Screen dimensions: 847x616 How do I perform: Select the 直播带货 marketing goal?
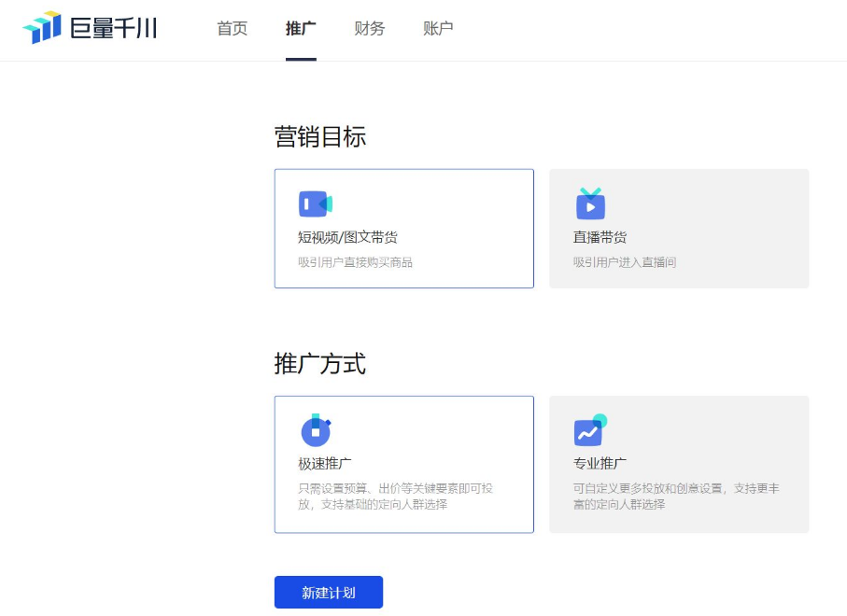(x=679, y=228)
